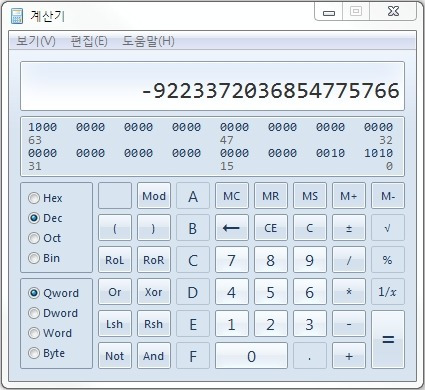This screenshot has height=390, width=425.
Task: Click the open parenthesis button
Action: coord(115,228)
